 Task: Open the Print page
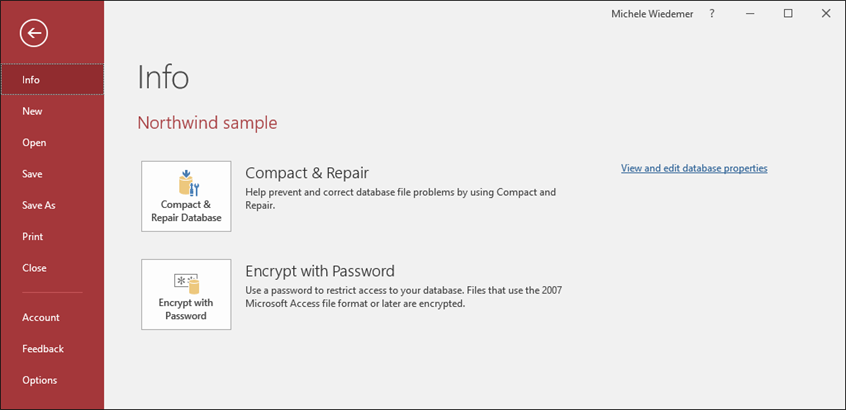click(x=52, y=236)
